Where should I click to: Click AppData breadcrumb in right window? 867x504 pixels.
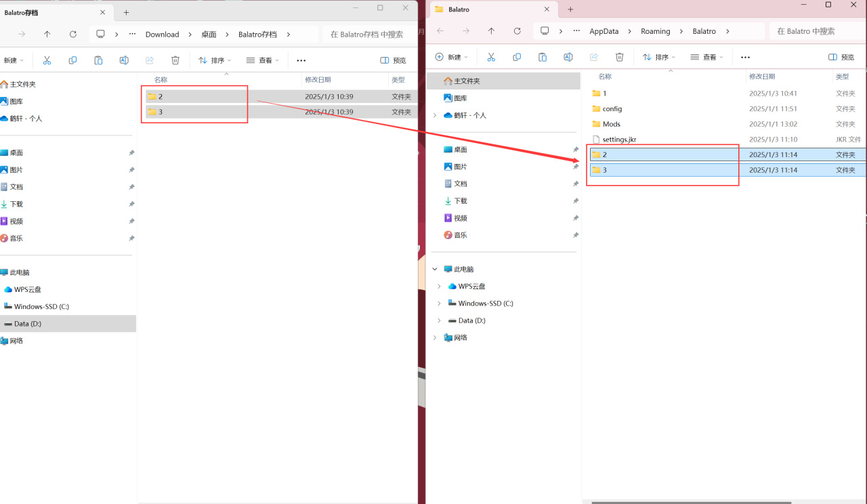pyautogui.click(x=604, y=31)
